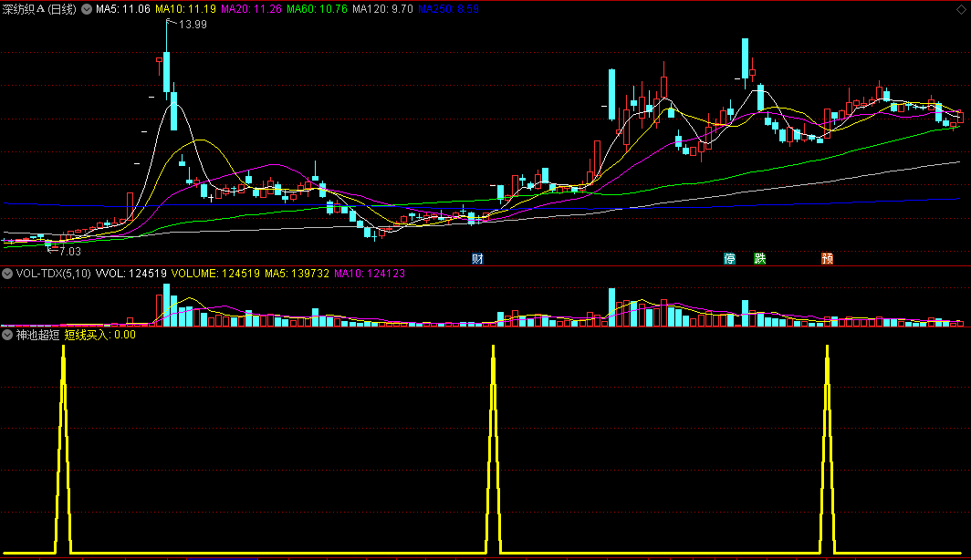
Task: Click the MA250: 8.59 label
Action: pos(448,9)
